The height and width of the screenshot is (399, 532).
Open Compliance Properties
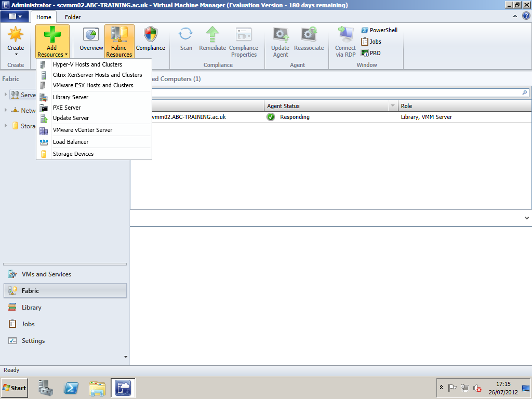click(x=244, y=42)
